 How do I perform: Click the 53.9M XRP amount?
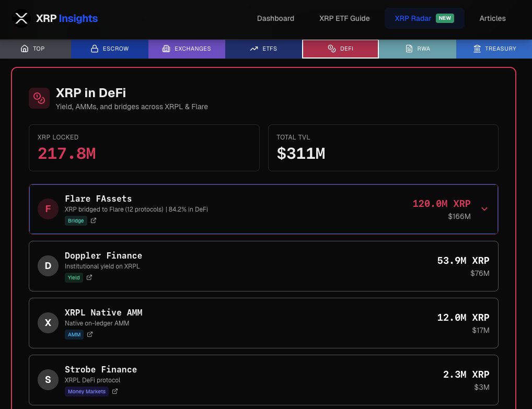tap(463, 261)
